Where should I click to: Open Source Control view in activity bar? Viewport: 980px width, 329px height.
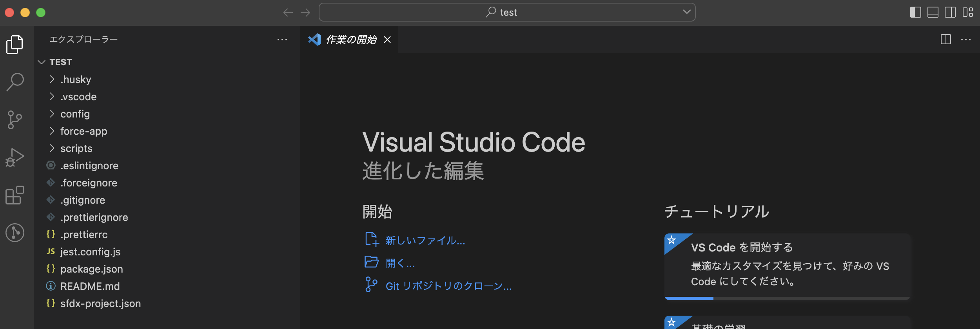coord(15,120)
